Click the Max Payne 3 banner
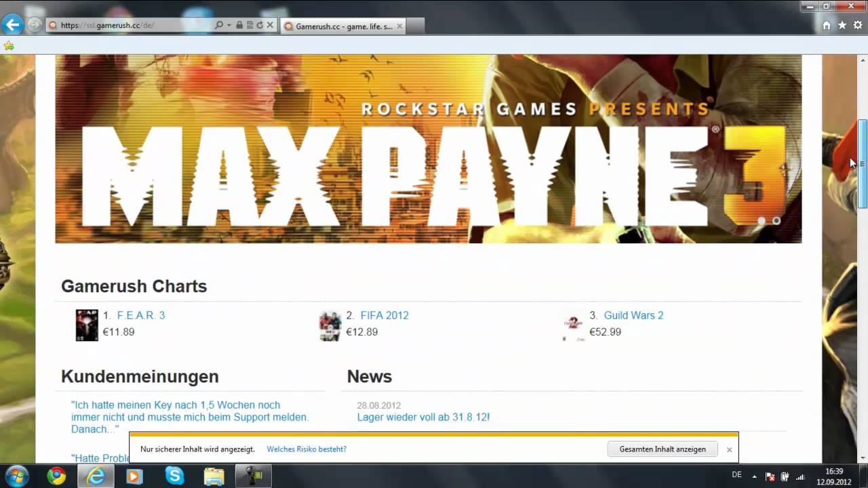This screenshot has width=868, height=488. [x=428, y=148]
